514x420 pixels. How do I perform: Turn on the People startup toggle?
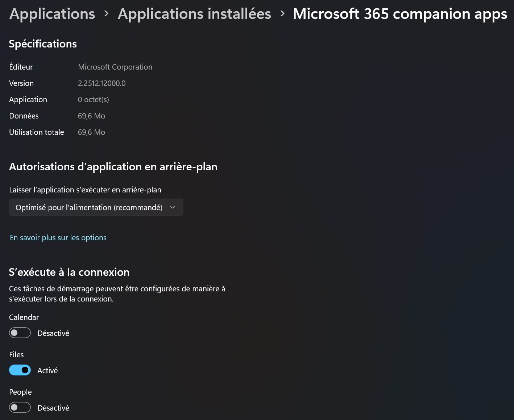pos(20,407)
